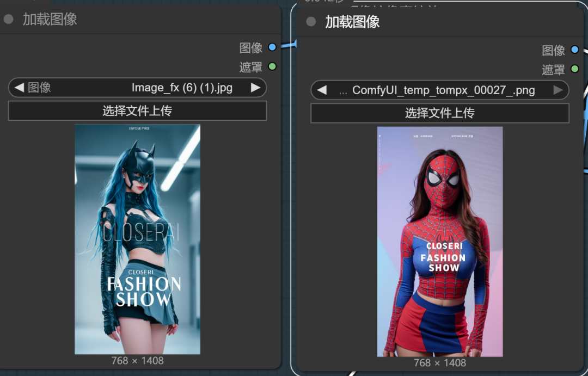Click collapse dot of left 加载图像 node
Image resolution: width=588 pixels, height=376 pixels.
coord(9,19)
